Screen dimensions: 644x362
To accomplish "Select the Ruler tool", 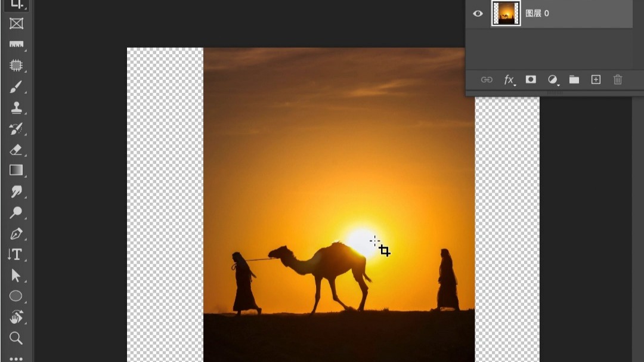I will (x=16, y=44).
